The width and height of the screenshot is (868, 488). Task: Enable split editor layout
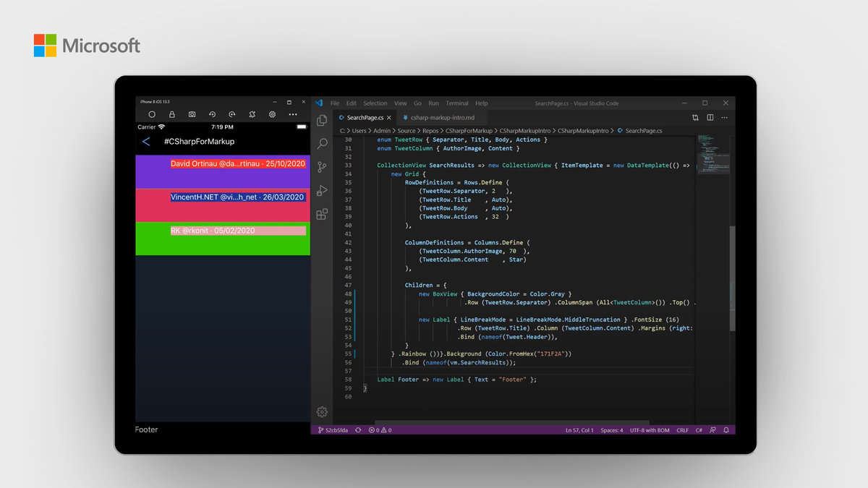[710, 116]
